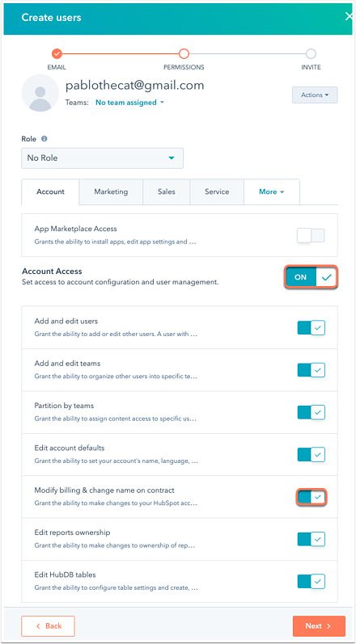Toggle Edit reports ownership permission
The image size is (356, 644).
[x=311, y=539]
